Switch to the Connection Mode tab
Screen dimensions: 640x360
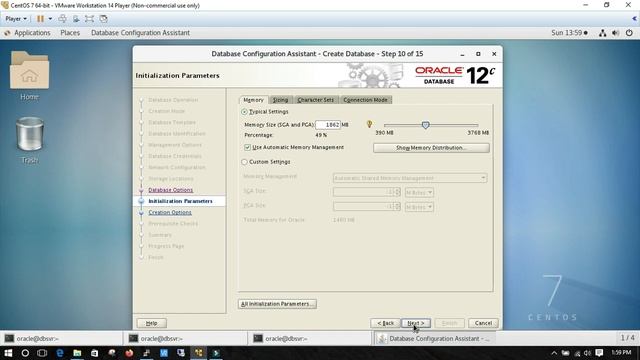point(365,100)
